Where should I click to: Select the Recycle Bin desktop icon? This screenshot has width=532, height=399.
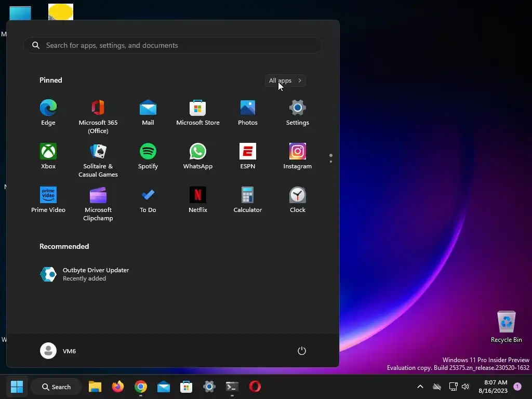click(506, 327)
